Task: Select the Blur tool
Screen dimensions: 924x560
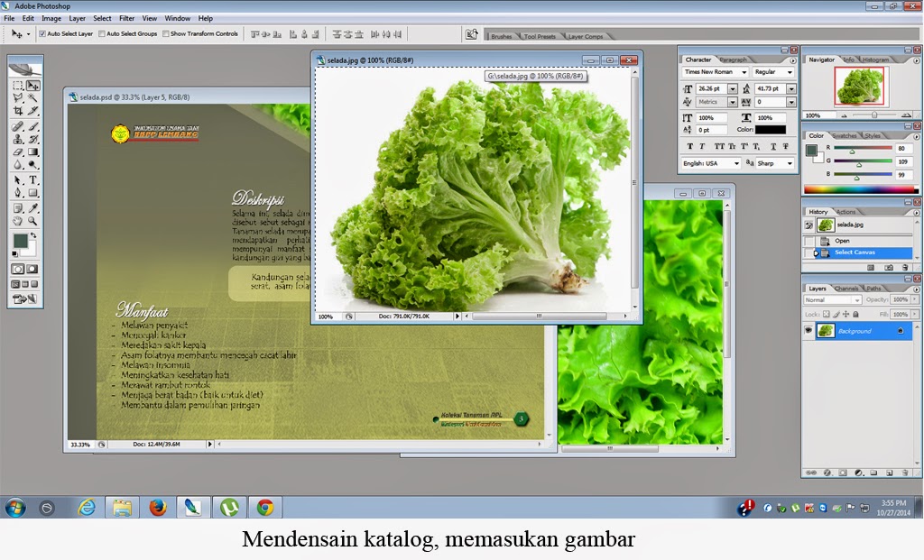Action: pyautogui.click(x=18, y=165)
